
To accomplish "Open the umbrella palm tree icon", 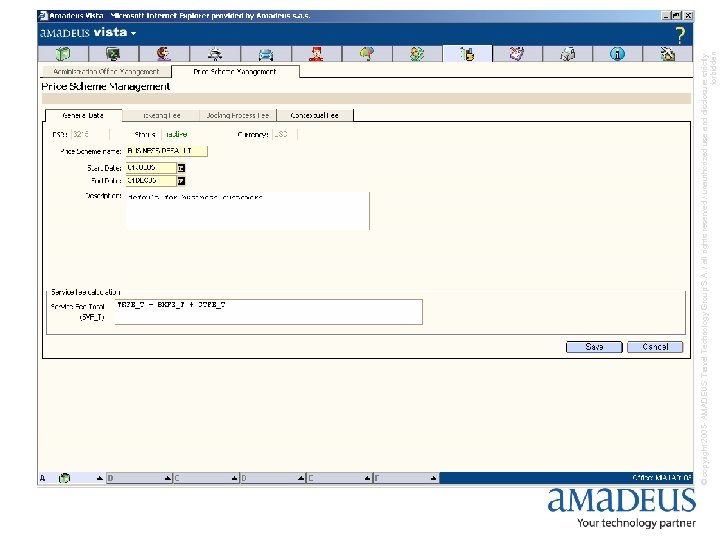I will click(366, 54).
